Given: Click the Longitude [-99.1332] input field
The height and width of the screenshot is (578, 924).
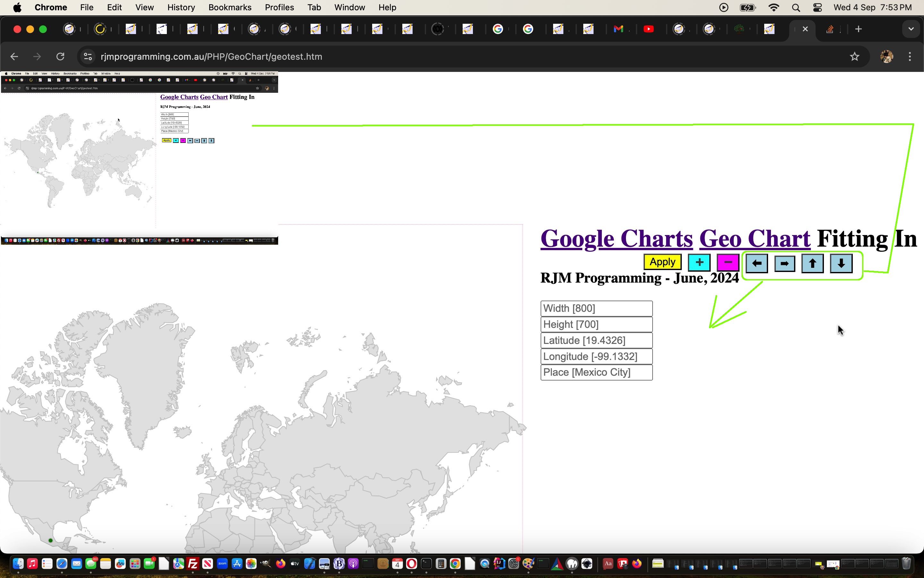Looking at the screenshot, I should click(x=596, y=357).
